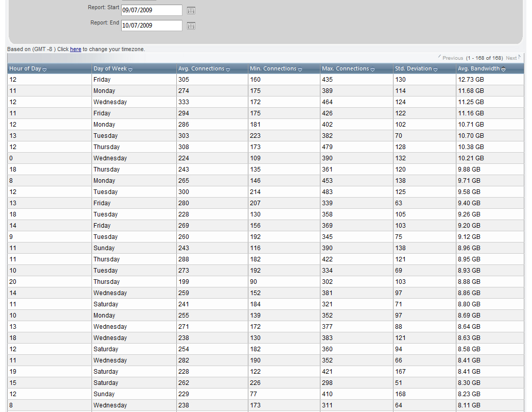Click the Report Start date field
This screenshot has height=412, width=532.
pyautogui.click(x=151, y=10)
